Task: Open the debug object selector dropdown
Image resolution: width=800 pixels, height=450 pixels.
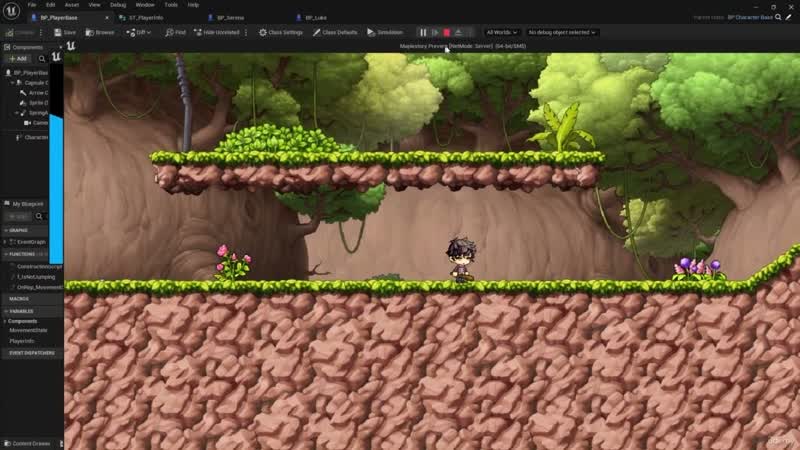Action: tap(562, 32)
